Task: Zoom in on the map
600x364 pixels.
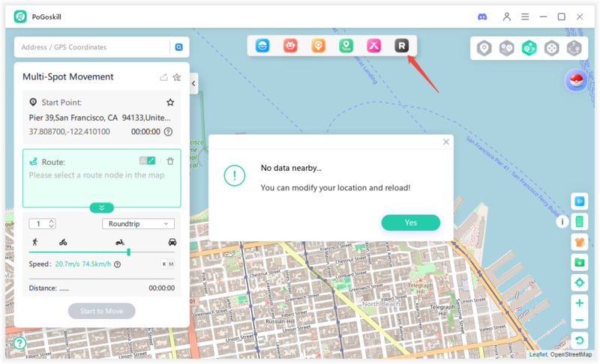Action: point(579,303)
